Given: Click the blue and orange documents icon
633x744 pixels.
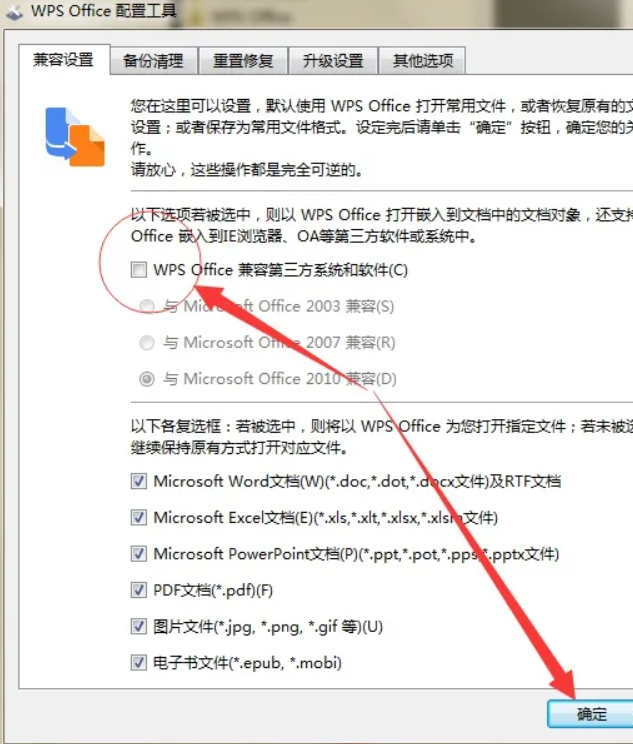Looking at the screenshot, I should tap(75, 137).
